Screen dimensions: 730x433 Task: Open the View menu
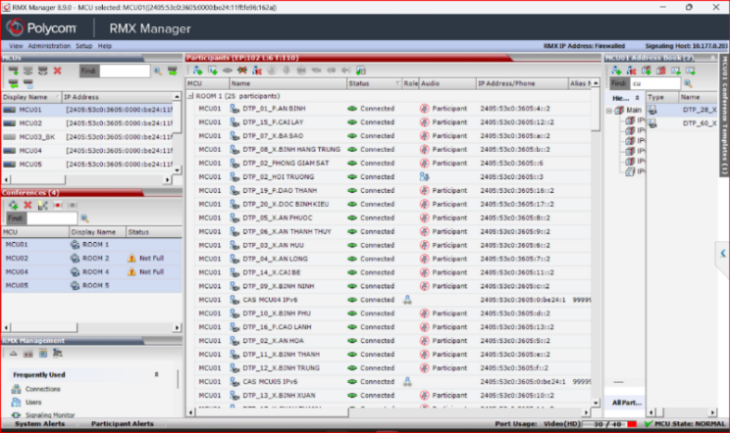point(15,46)
